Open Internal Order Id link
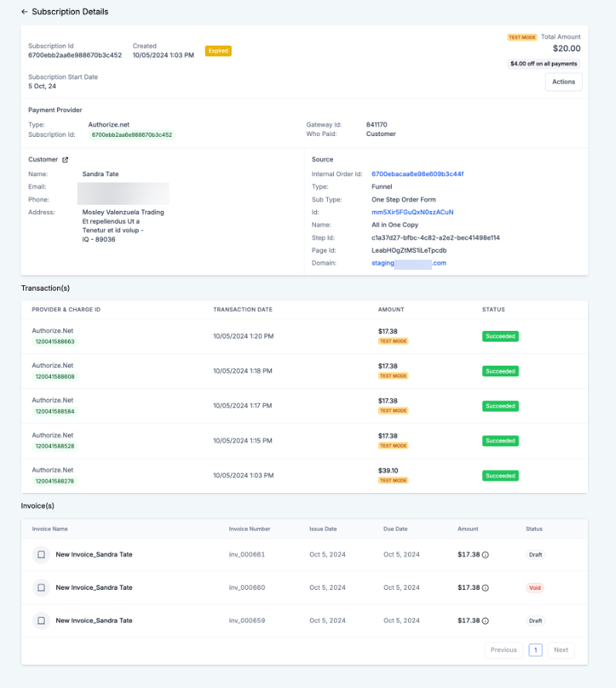The width and height of the screenshot is (616, 688). coord(417,174)
